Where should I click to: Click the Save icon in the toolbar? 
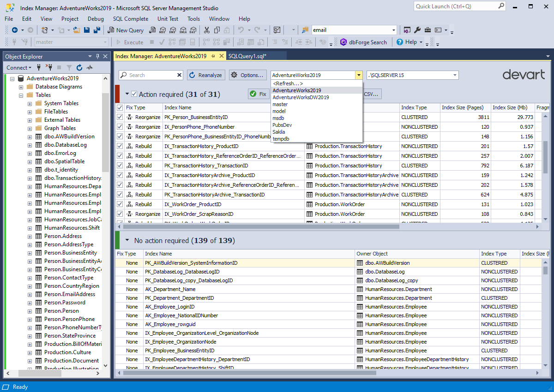87,30
